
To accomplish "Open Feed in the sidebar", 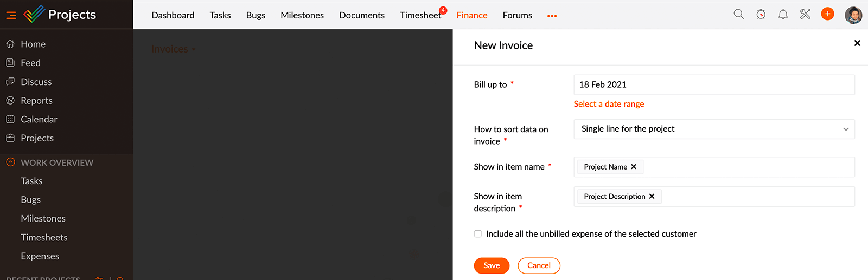I will (x=30, y=63).
